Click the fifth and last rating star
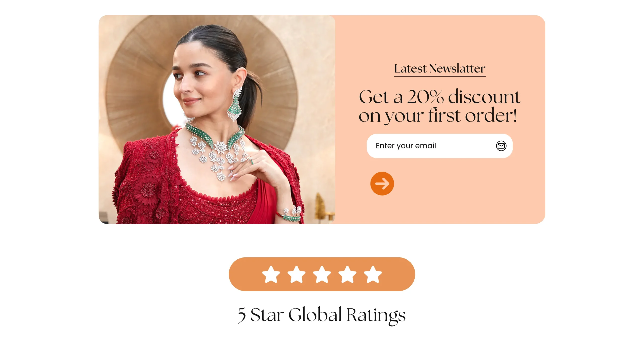The image size is (644, 362). click(373, 274)
